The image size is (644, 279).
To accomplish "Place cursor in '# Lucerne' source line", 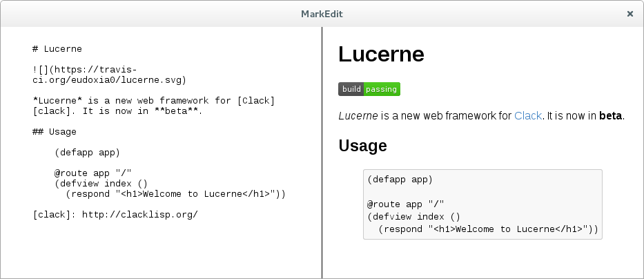I will [x=57, y=49].
